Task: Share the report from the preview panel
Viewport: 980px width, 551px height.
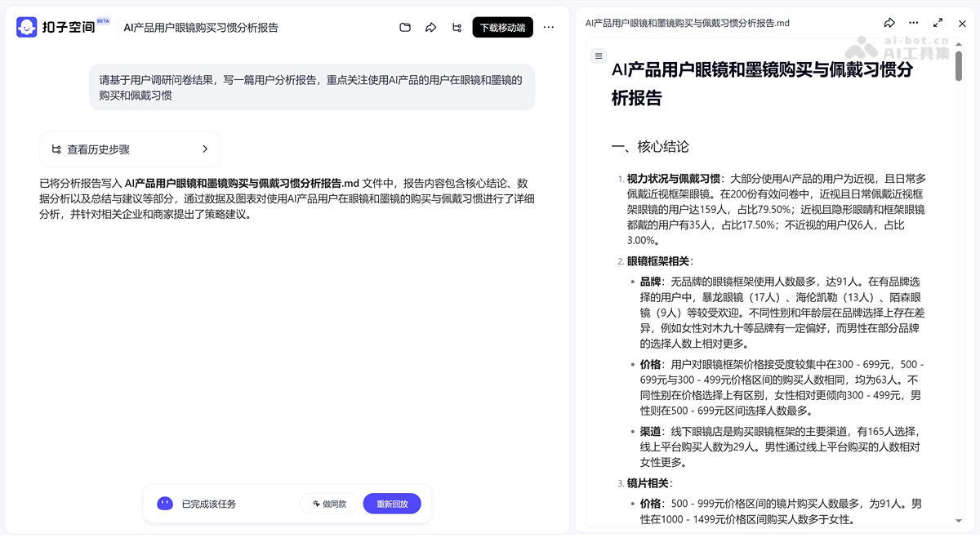Action: (889, 23)
